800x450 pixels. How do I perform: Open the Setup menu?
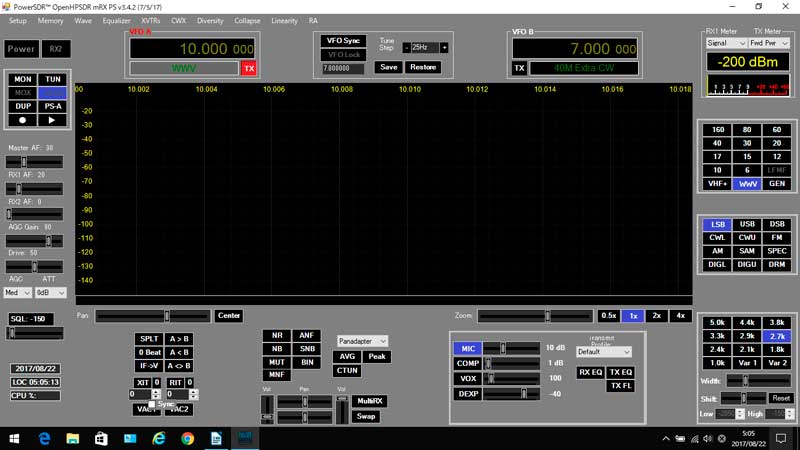18,20
